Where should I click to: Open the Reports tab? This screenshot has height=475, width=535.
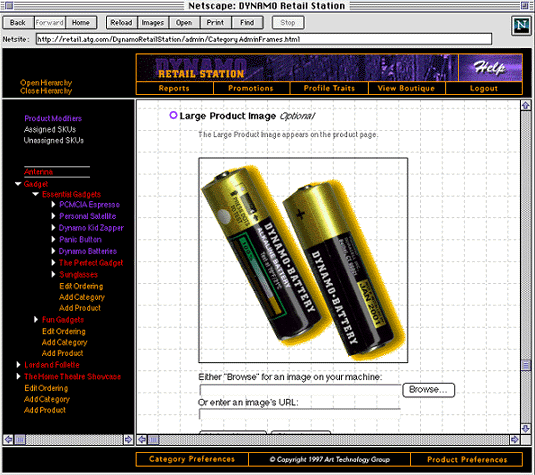(x=174, y=88)
